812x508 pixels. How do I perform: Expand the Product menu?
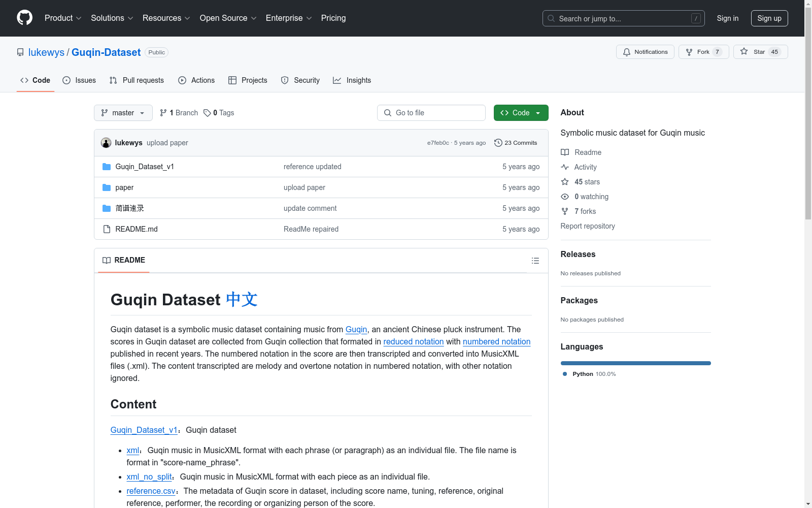(63, 18)
